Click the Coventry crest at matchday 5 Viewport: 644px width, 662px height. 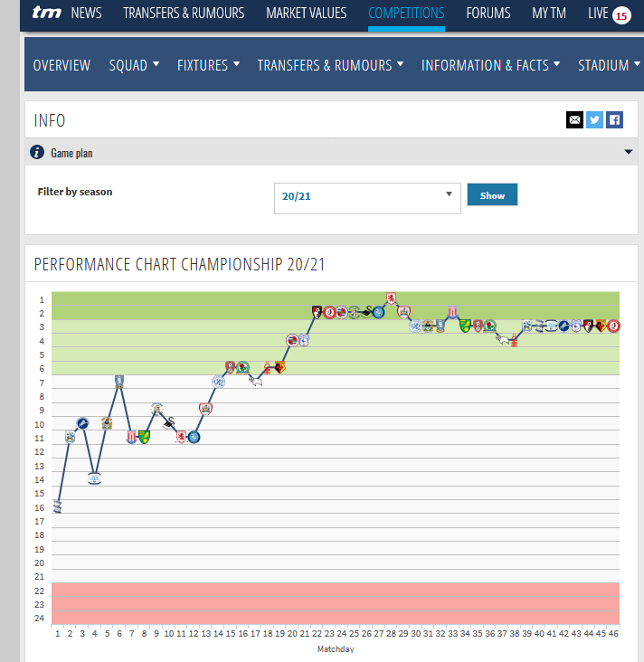107,423
